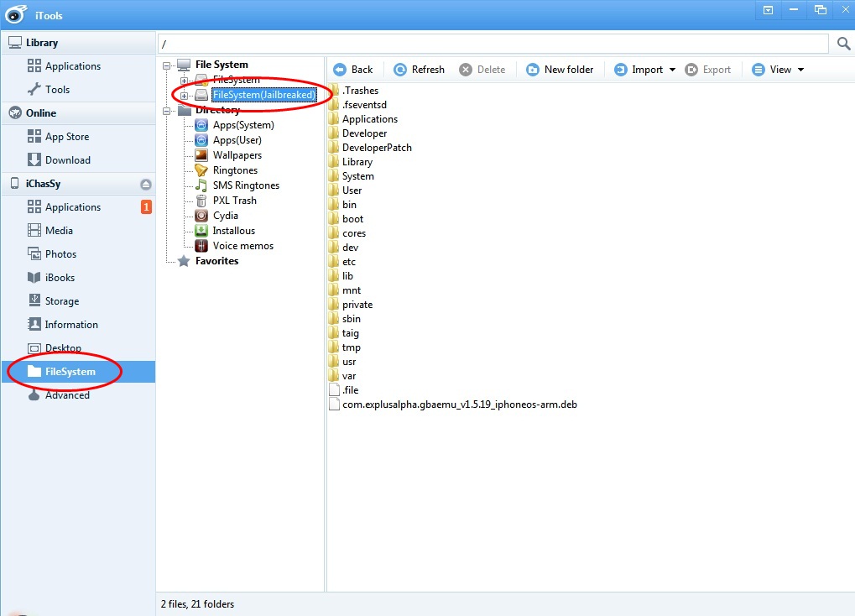Select the User folder

pyautogui.click(x=346, y=191)
